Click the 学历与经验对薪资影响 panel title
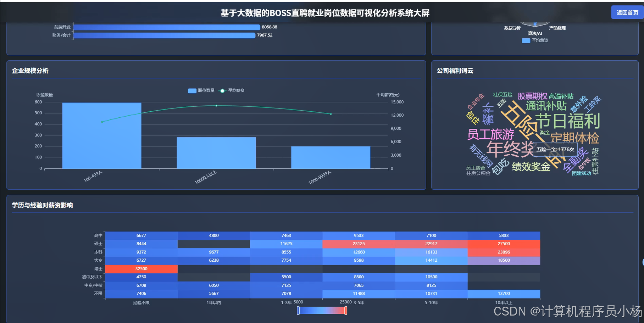This screenshot has width=644, height=323. (x=42, y=205)
